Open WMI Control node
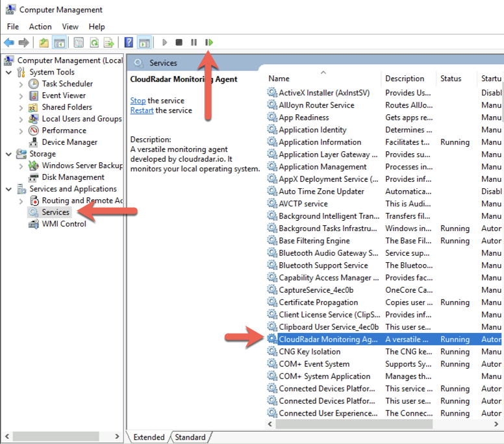The image size is (504, 444). (64, 224)
